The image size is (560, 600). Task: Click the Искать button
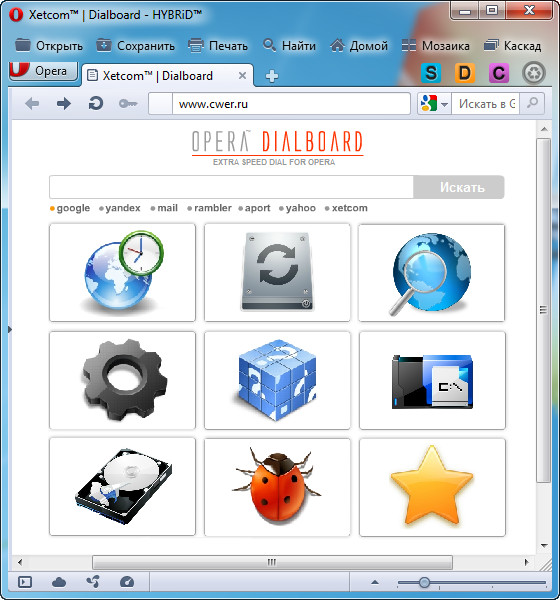pos(459,187)
